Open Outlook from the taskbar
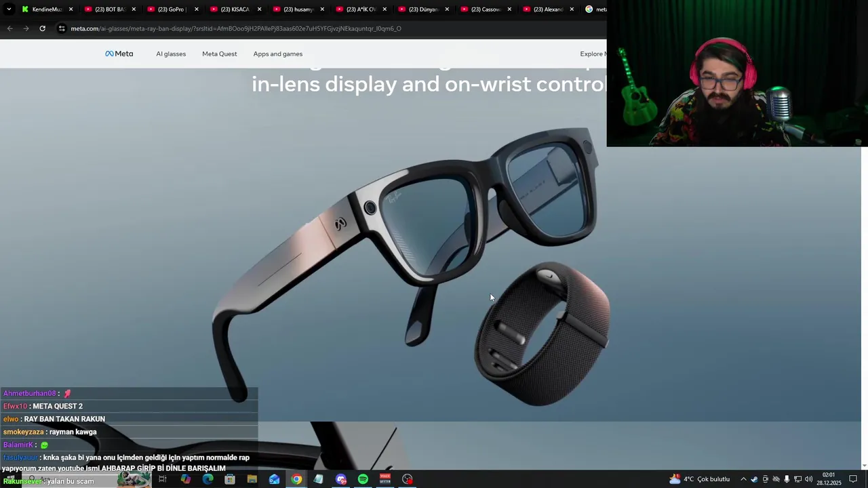 (274, 479)
